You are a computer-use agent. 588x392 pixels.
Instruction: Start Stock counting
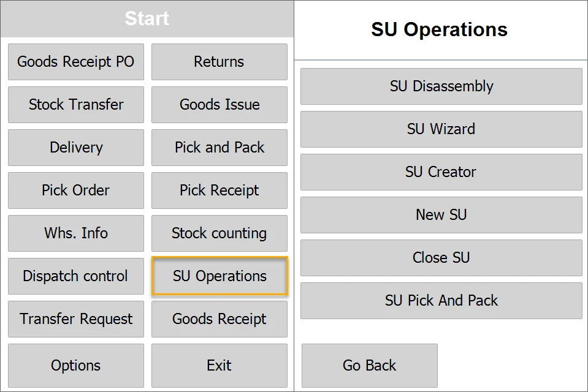pyautogui.click(x=219, y=233)
